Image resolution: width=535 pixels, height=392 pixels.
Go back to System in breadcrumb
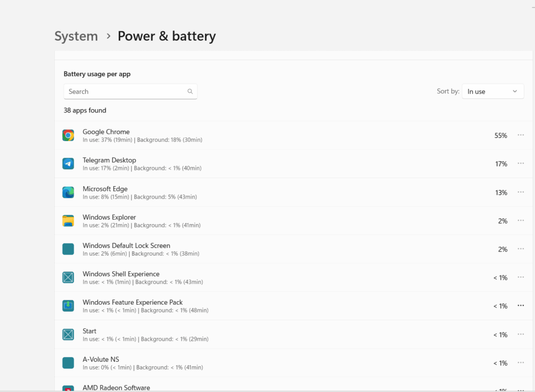pos(76,36)
